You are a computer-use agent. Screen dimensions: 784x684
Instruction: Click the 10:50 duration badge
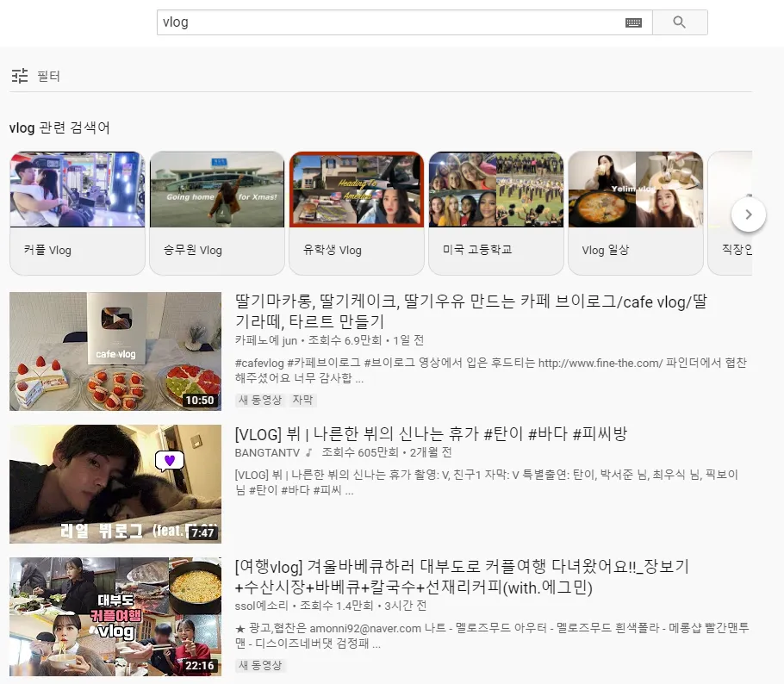point(200,401)
